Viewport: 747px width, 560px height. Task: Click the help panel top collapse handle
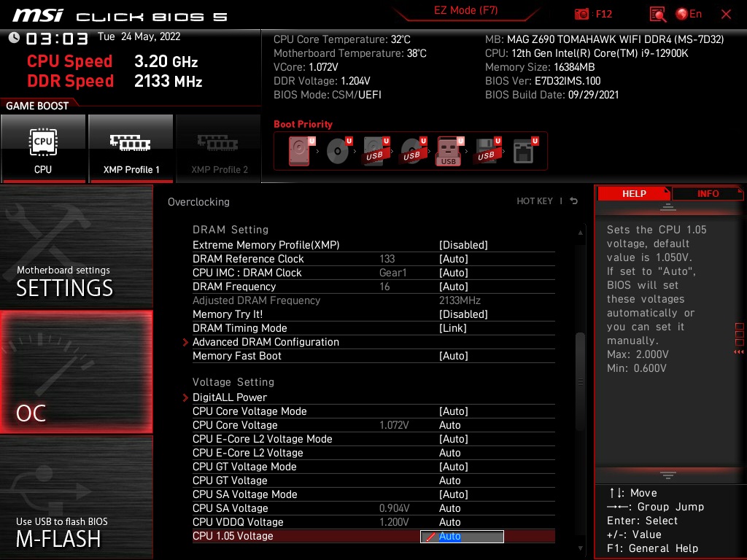[x=668, y=207]
